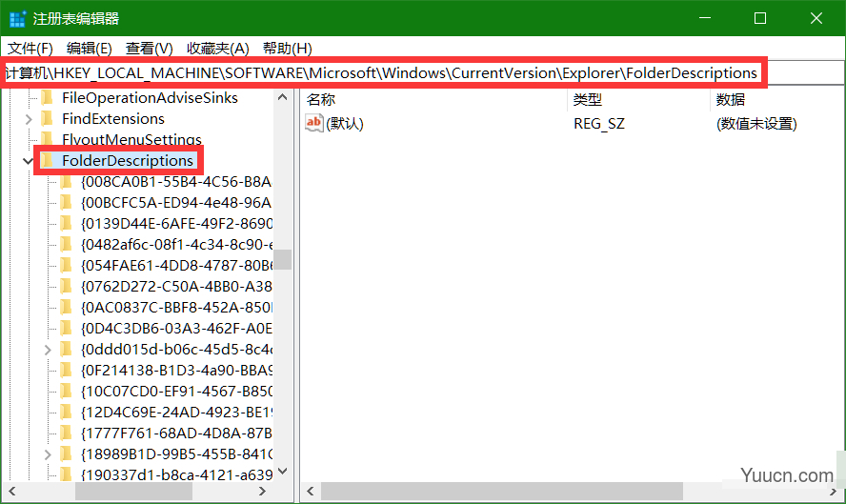846x504 pixels.
Task: Select the FlyoutMenuSettings key
Action: pos(131,140)
